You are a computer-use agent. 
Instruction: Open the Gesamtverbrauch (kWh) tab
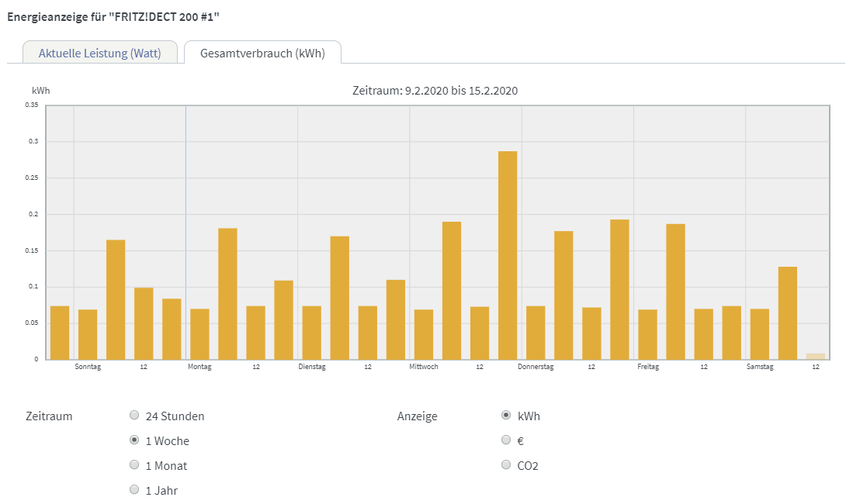point(262,54)
